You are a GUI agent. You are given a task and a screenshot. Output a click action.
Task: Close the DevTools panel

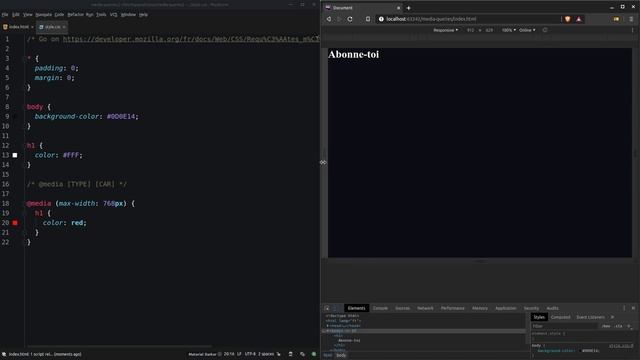pos(633,308)
